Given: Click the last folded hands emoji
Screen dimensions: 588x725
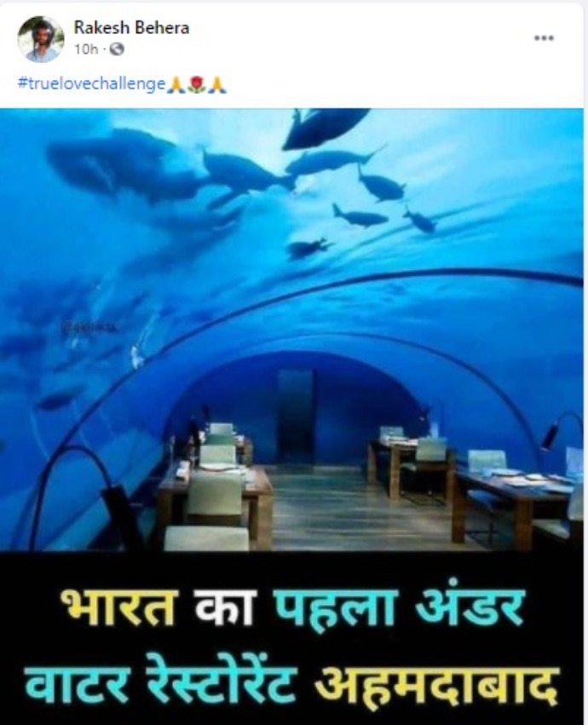Looking at the screenshot, I should 217,85.
